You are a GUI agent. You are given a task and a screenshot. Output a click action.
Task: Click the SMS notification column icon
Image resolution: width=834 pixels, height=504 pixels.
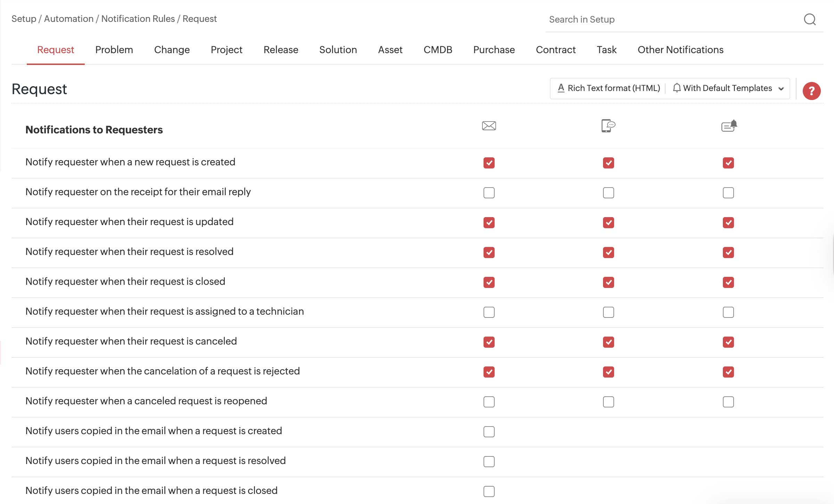[608, 126]
